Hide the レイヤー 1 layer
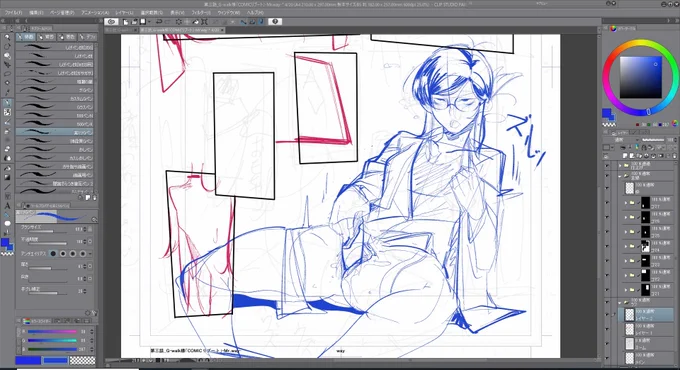Screen dimensions: 680x370 (x=607, y=329)
